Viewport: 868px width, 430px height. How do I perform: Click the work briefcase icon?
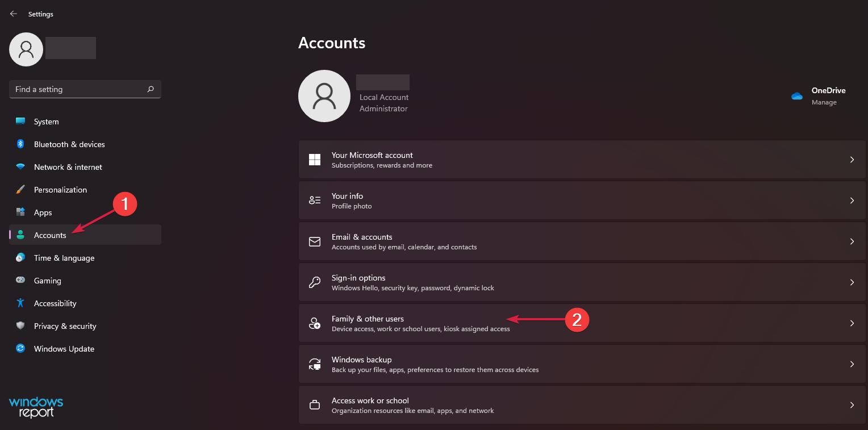coord(315,405)
